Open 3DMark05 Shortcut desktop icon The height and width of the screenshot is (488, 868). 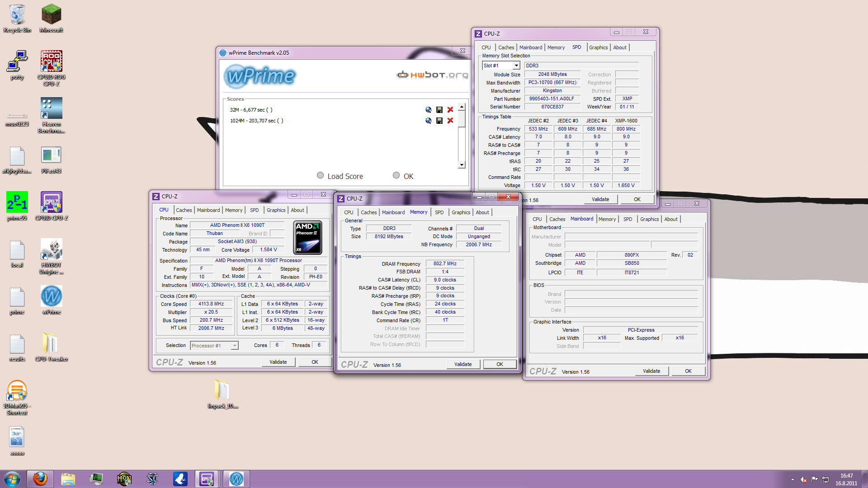[x=17, y=397]
